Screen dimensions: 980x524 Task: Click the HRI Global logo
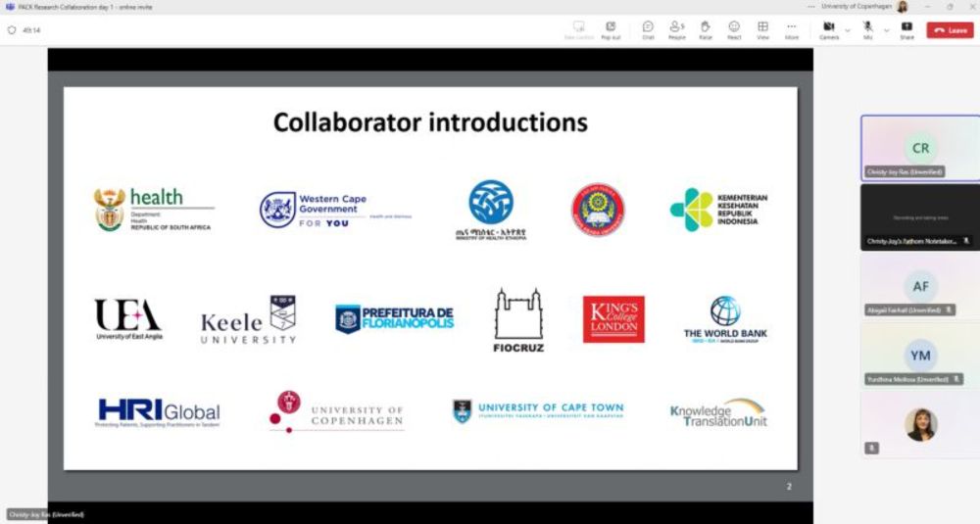159,412
